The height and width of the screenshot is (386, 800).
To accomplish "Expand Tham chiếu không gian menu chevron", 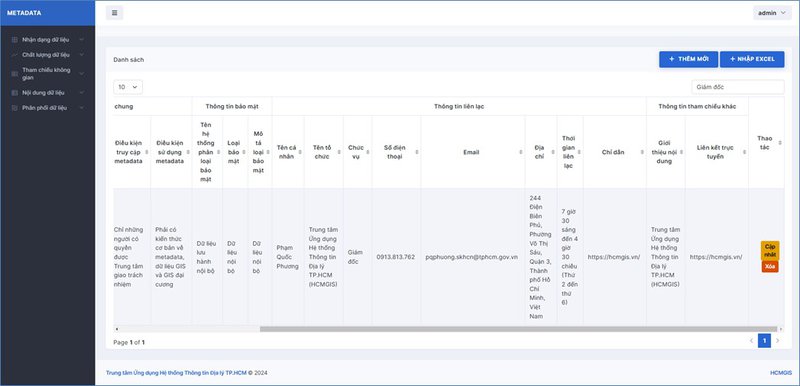I will pyautogui.click(x=82, y=74).
